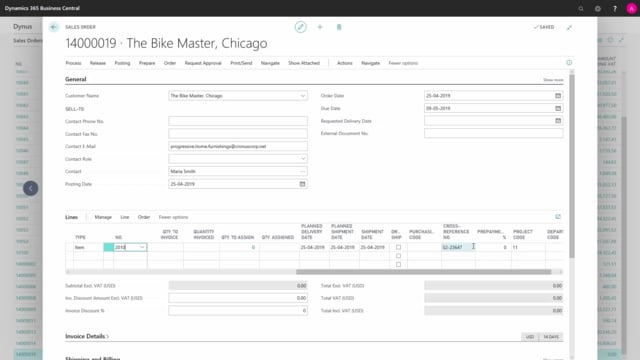Click the Contact Phone No. field
This screenshot has height=360, width=640.
coord(238,121)
